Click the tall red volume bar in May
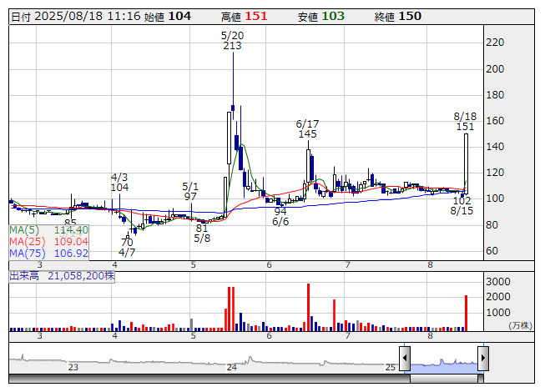This screenshot has width=545, height=392. pos(229,308)
